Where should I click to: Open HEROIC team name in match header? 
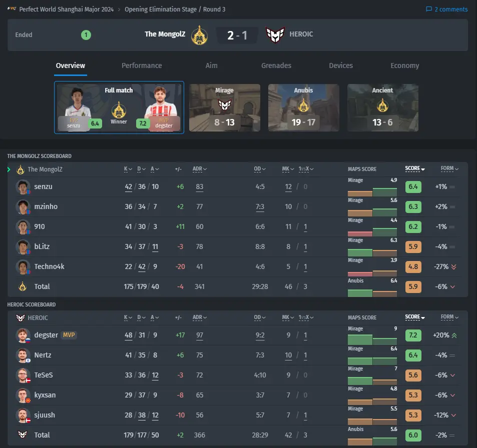[301, 34]
